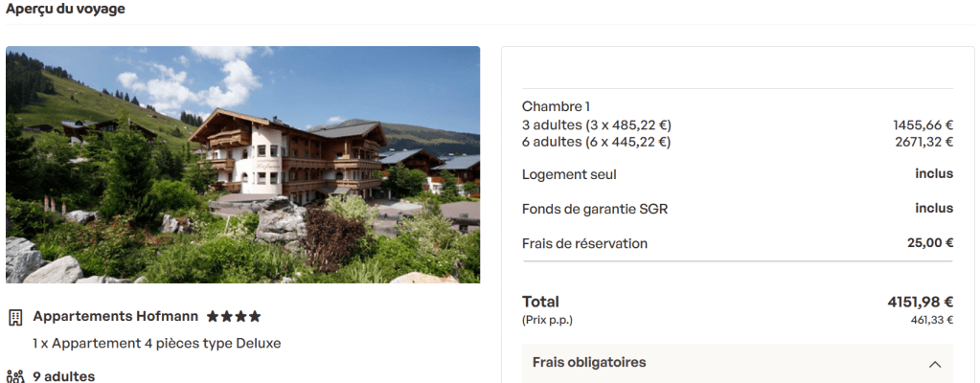Click the 25,00 € reservation fee amount
Screen dimensions: 980x383
(930, 243)
